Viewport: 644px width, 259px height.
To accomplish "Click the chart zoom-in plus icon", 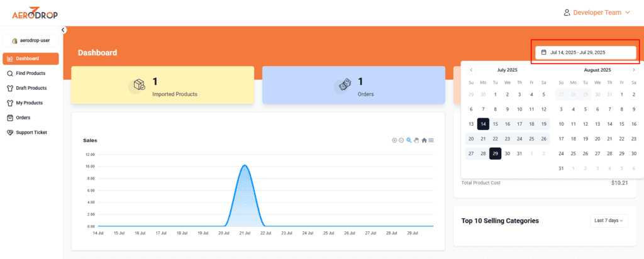I will (394, 140).
